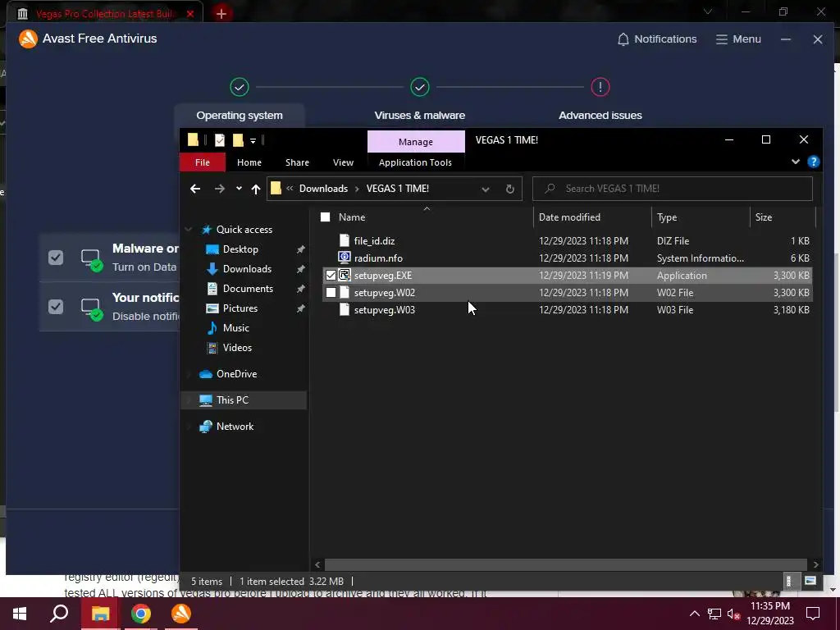Click Viruses & malware green checkmark icon
The image size is (840, 630).
pyautogui.click(x=419, y=87)
